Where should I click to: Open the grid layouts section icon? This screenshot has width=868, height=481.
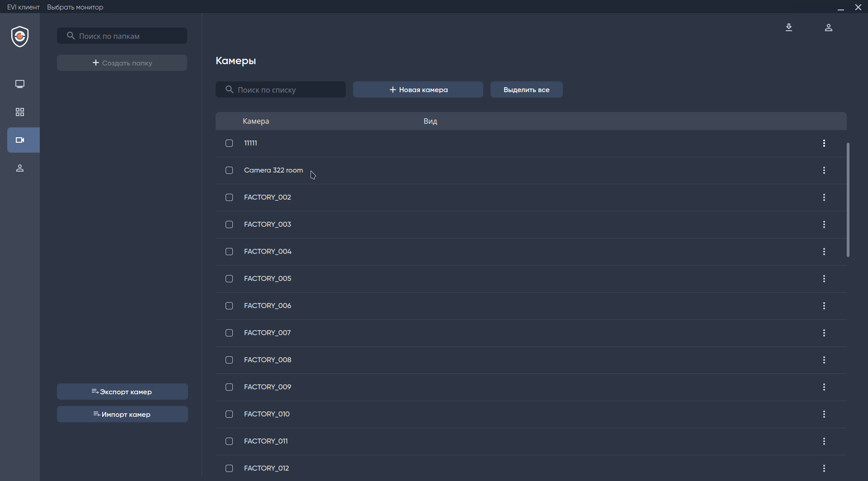point(20,112)
